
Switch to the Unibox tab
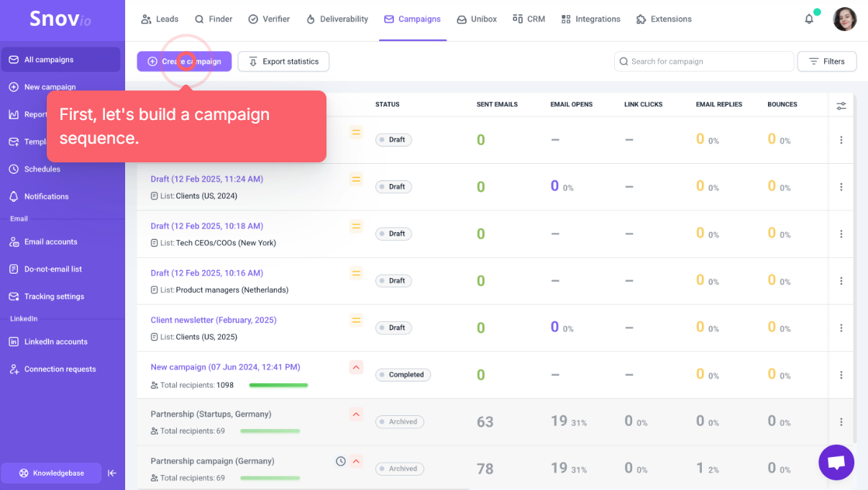477,19
